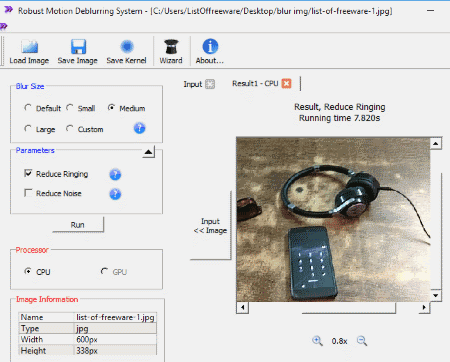Click the Input << Image button
The image size is (450, 362).
point(210,226)
